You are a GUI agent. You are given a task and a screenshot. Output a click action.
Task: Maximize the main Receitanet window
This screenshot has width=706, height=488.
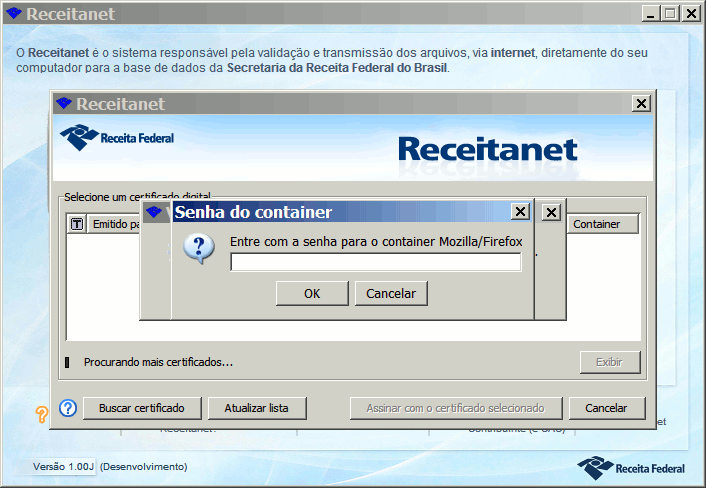click(x=670, y=14)
